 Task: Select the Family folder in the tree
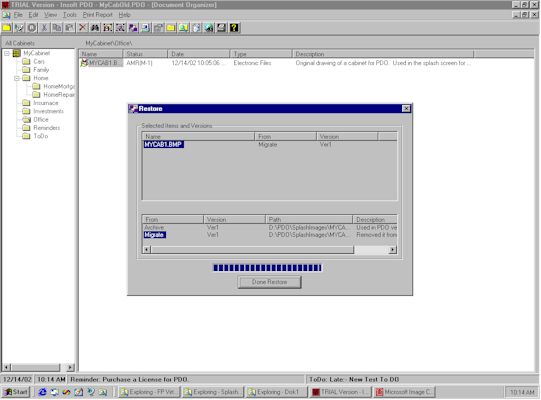[41, 70]
